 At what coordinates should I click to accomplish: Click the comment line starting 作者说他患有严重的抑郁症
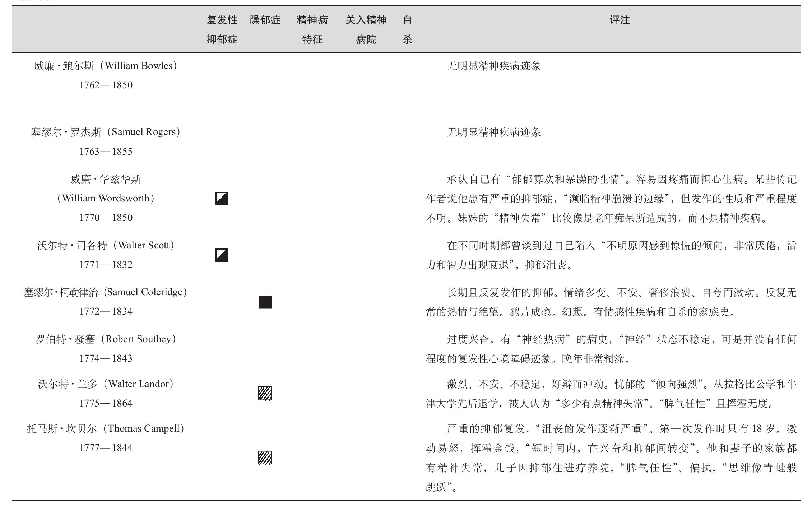pyautogui.click(x=611, y=199)
